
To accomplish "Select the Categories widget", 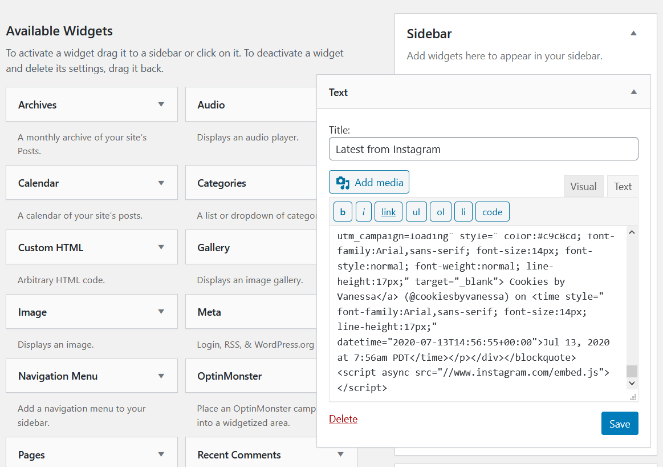I will pyautogui.click(x=251, y=183).
